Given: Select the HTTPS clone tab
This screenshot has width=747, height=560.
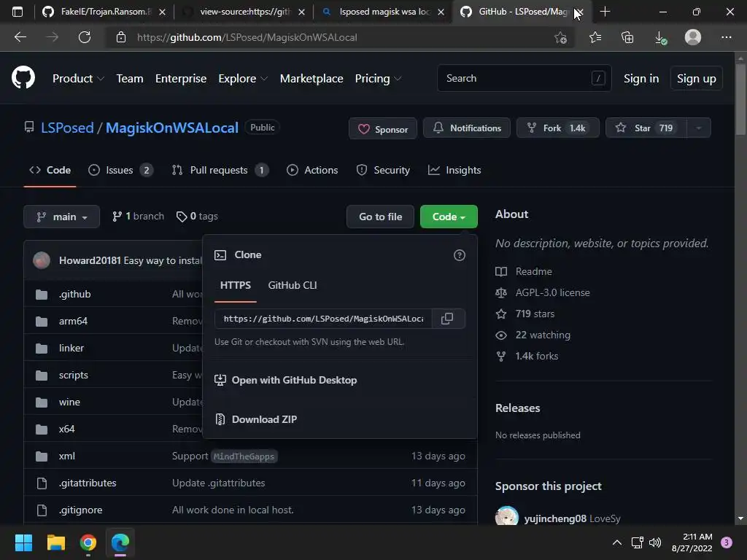Looking at the screenshot, I should click(236, 285).
